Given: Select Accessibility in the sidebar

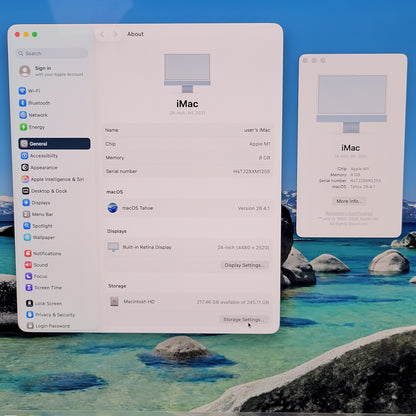Looking at the screenshot, I should click(39, 156).
